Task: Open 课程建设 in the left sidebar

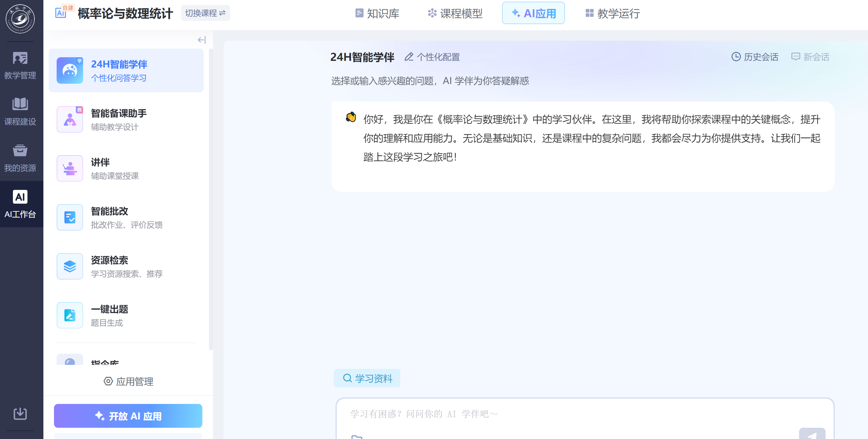Action: point(20,112)
